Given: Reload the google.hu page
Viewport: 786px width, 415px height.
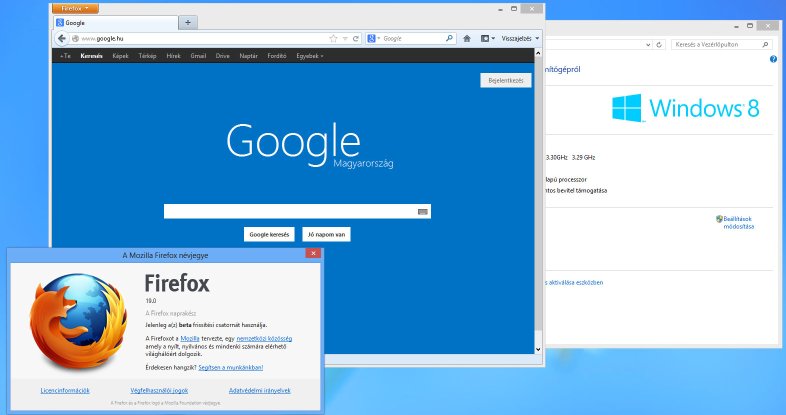Looking at the screenshot, I should [356, 39].
